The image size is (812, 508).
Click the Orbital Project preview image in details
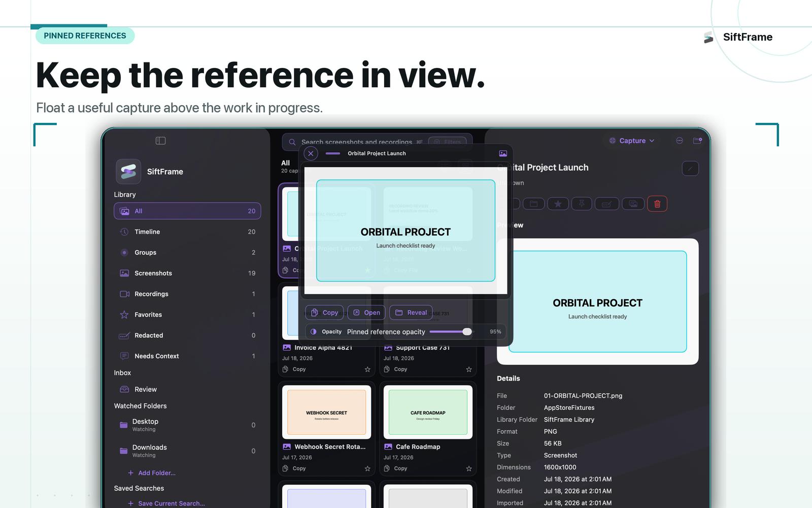pos(598,302)
